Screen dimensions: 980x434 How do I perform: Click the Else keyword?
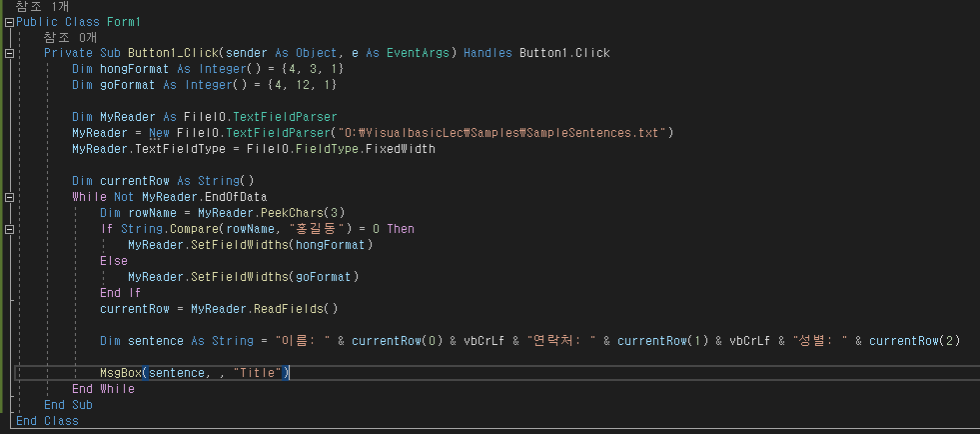114,261
